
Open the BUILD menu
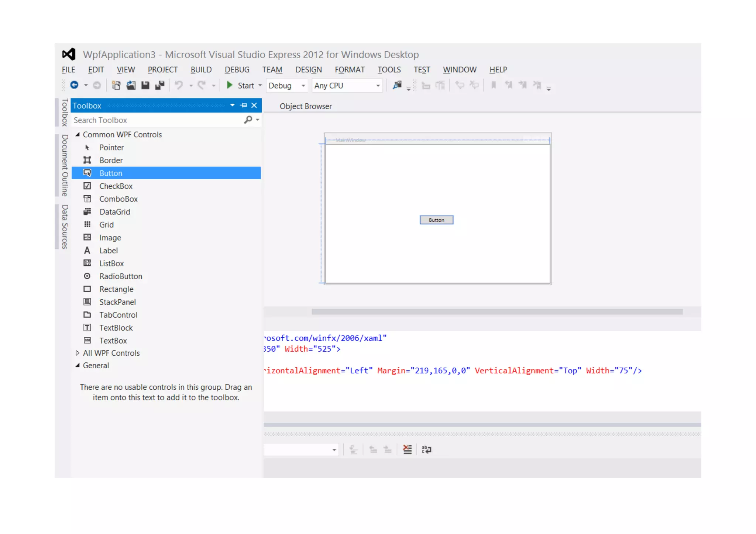(x=201, y=70)
